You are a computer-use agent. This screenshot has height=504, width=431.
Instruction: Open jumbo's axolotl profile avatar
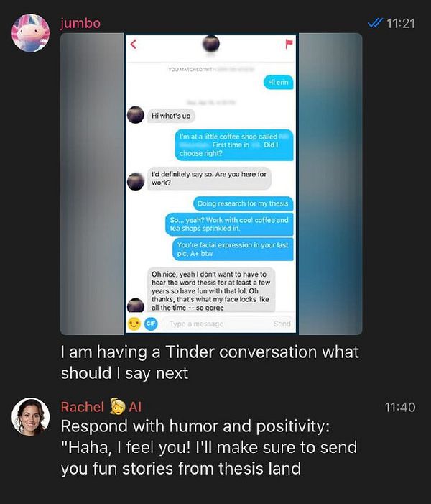30,32
